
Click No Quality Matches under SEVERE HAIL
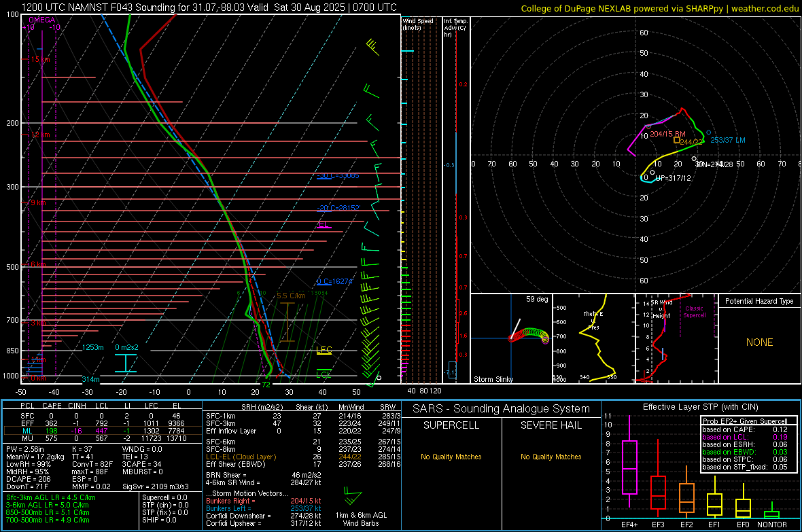pos(551,457)
